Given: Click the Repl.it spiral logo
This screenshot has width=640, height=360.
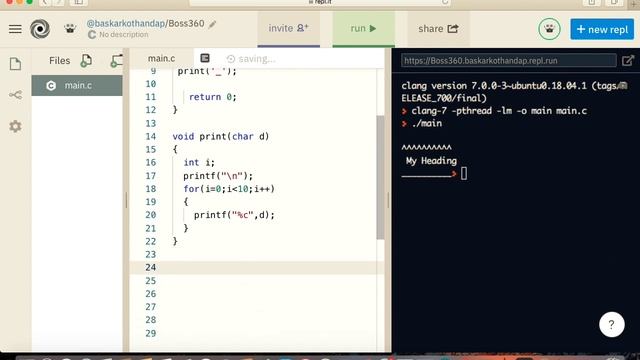Looking at the screenshot, I should tap(40, 29).
